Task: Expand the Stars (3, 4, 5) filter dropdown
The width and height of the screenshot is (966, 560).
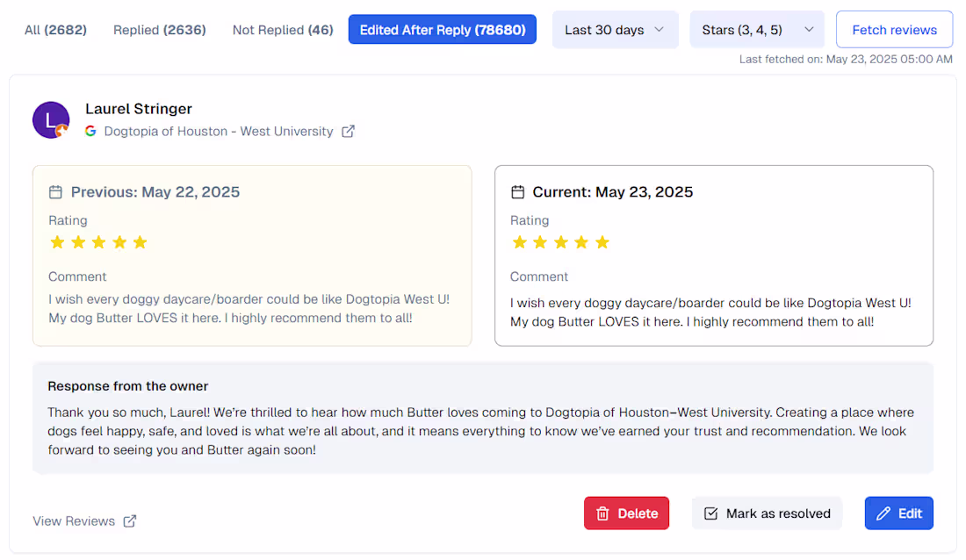Action: (756, 29)
